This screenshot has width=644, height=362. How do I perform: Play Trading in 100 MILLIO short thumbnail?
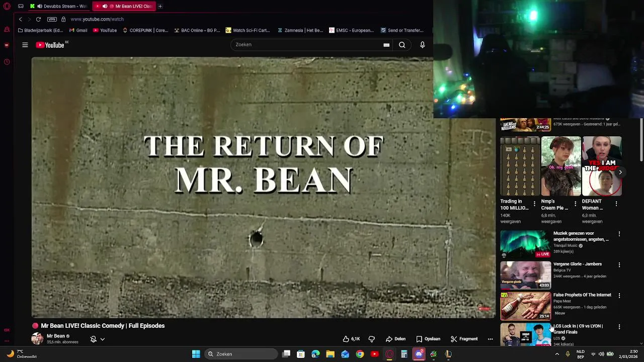pyautogui.click(x=520, y=166)
